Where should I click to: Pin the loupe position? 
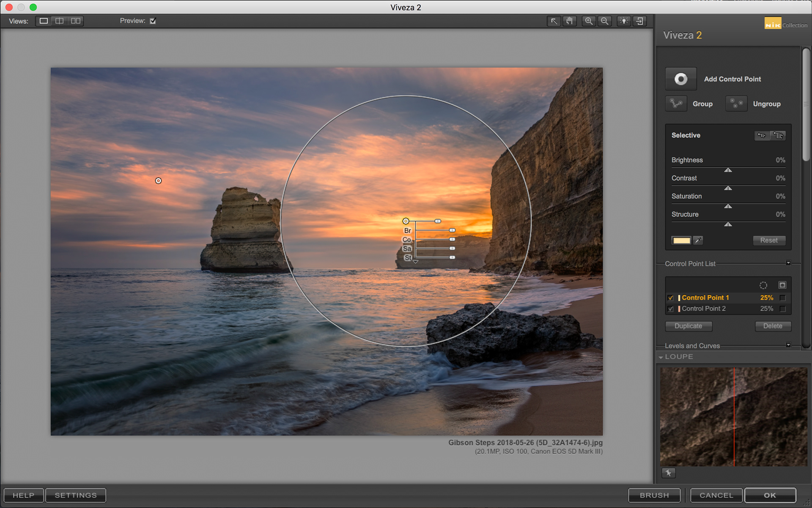click(669, 473)
